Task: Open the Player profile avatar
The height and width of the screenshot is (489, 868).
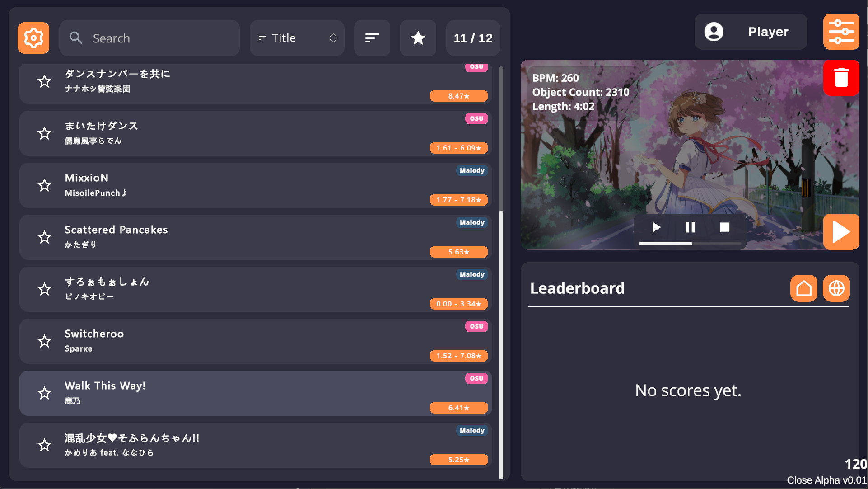Action: click(x=714, y=32)
